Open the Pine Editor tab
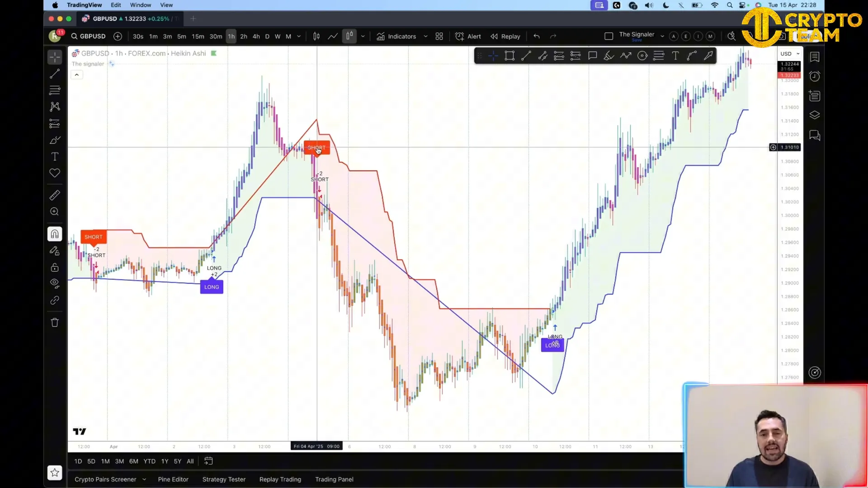Screen dimensions: 868x488 [173, 479]
